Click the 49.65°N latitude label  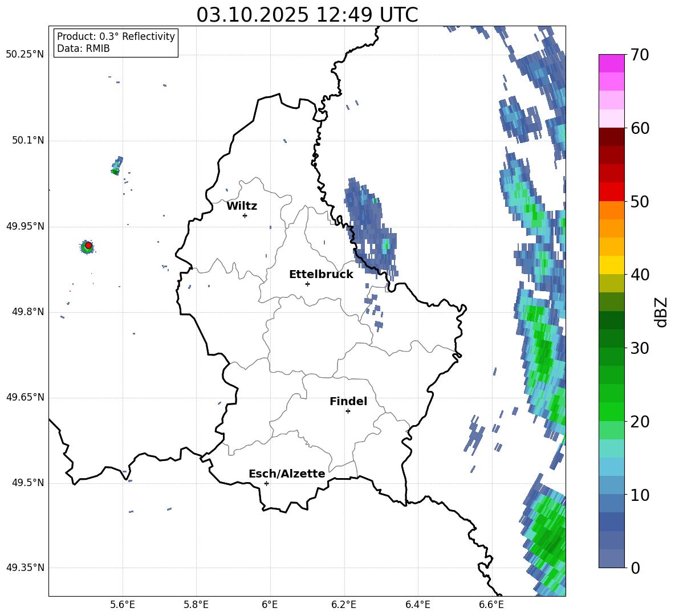coord(25,397)
